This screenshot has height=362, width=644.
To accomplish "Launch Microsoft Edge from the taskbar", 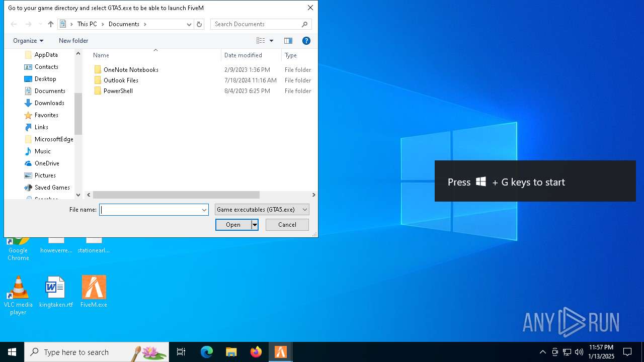I will [x=207, y=352].
